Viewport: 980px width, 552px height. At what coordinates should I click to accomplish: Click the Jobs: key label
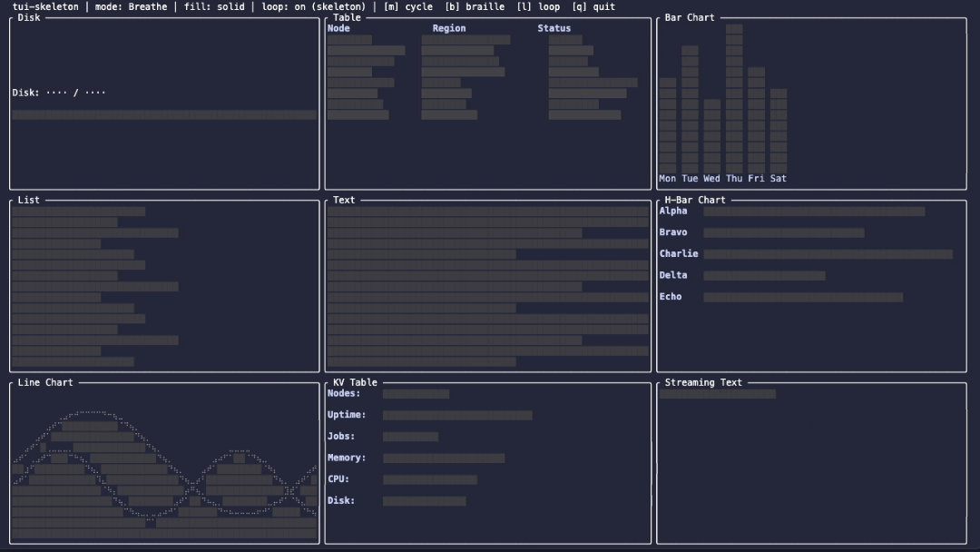pyautogui.click(x=341, y=437)
